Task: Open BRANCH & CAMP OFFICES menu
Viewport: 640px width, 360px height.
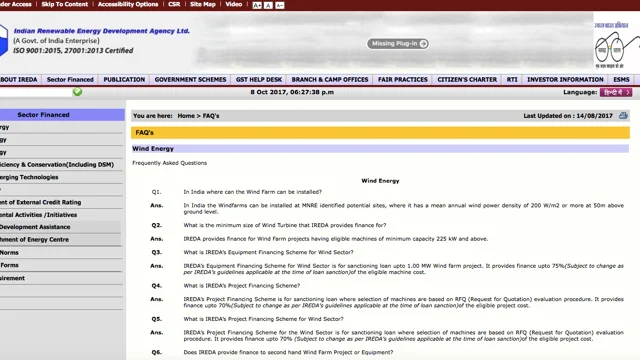Action: [x=330, y=80]
